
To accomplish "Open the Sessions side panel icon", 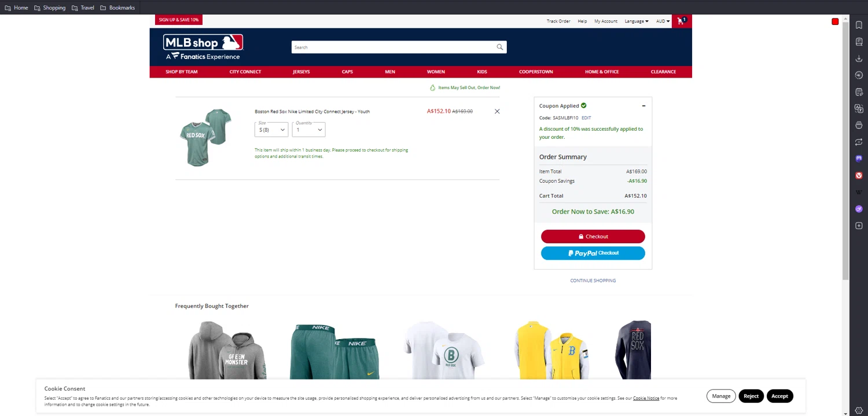I will 859,142.
